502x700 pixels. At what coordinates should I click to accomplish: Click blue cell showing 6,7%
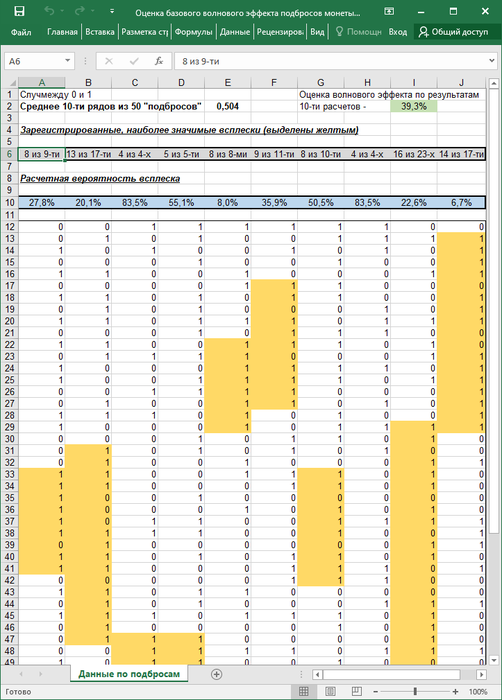[461, 203]
